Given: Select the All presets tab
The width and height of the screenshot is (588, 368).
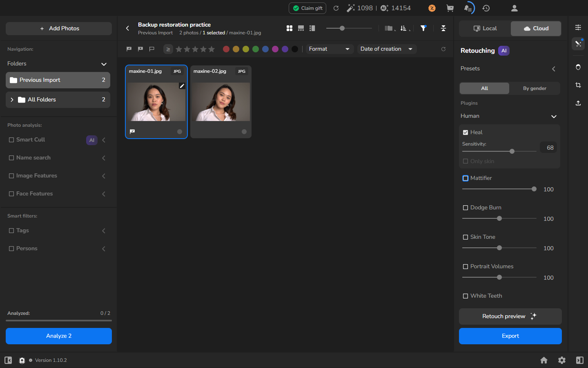Looking at the screenshot, I should tap(484, 88).
